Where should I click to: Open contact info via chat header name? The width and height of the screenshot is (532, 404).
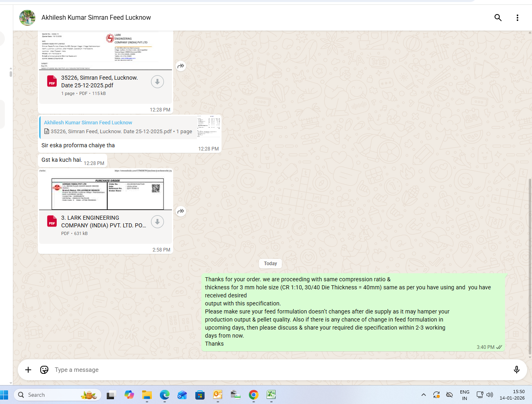(x=96, y=18)
